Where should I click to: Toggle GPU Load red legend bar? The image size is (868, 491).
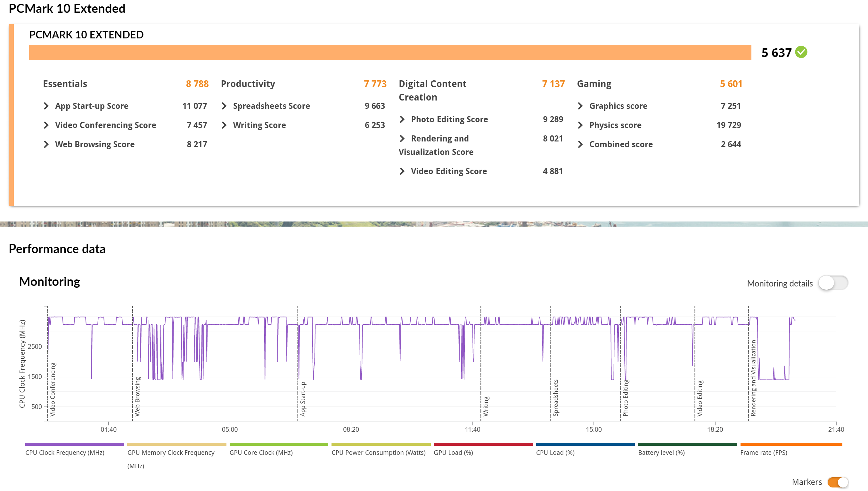[483, 445]
